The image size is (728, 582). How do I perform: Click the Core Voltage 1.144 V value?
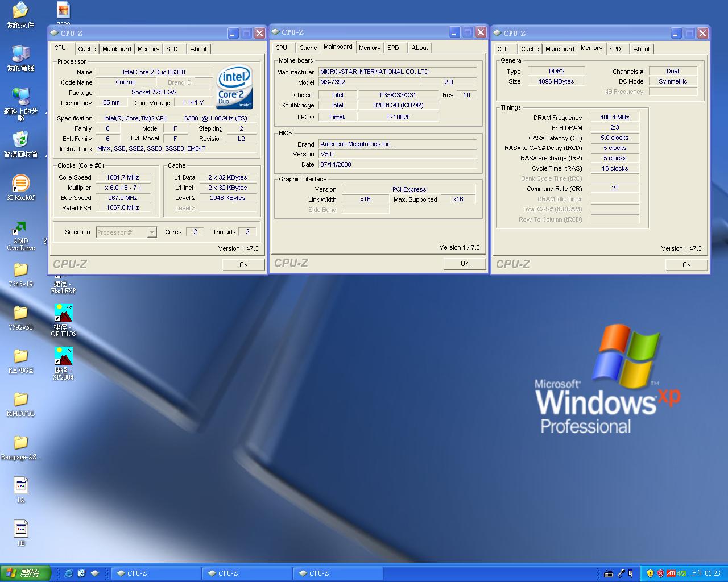(x=193, y=103)
